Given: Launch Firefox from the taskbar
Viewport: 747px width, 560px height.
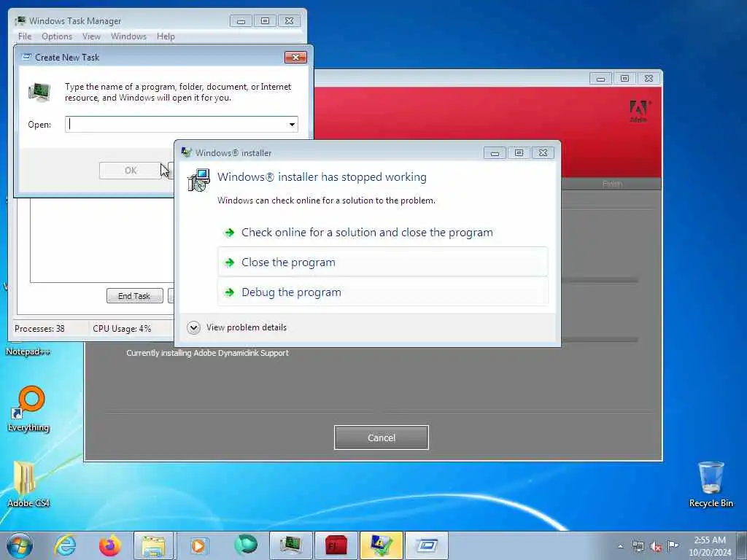Looking at the screenshot, I should pos(109,545).
